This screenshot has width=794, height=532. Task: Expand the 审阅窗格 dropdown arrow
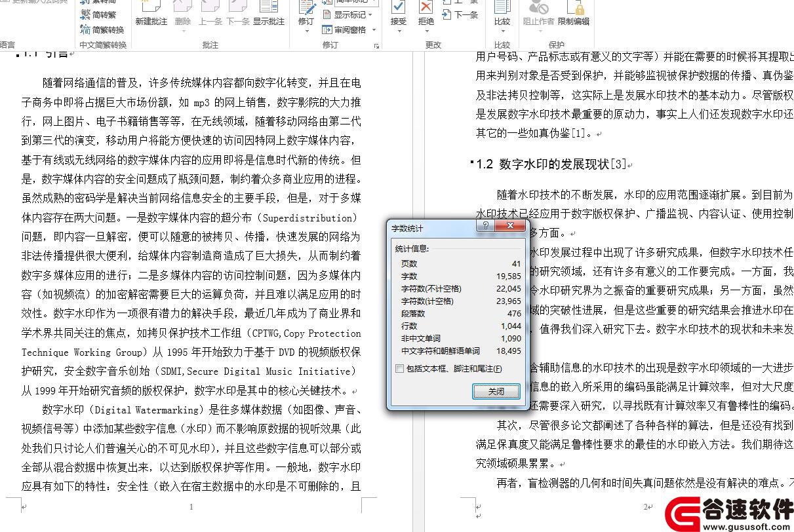click(374, 29)
